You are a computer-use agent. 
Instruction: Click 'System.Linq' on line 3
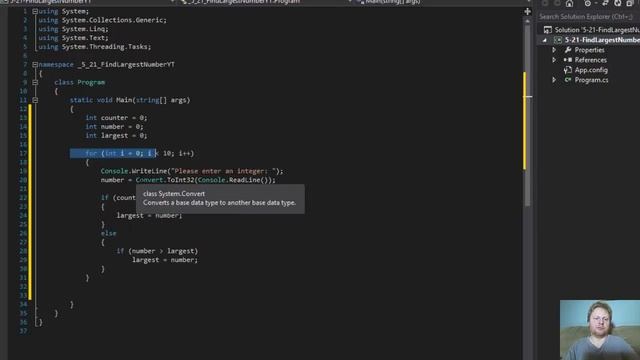tap(85, 29)
